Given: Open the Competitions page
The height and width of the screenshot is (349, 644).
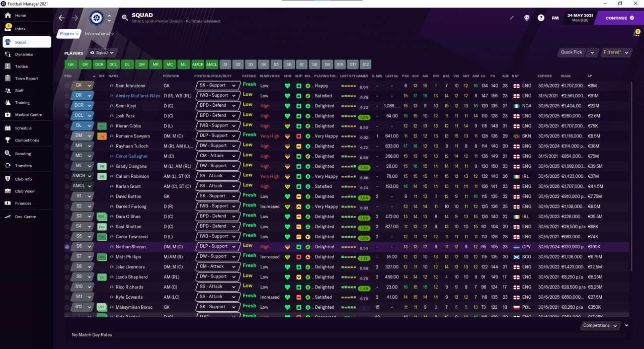Looking at the screenshot, I should pyautogui.click(x=26, y=140).
